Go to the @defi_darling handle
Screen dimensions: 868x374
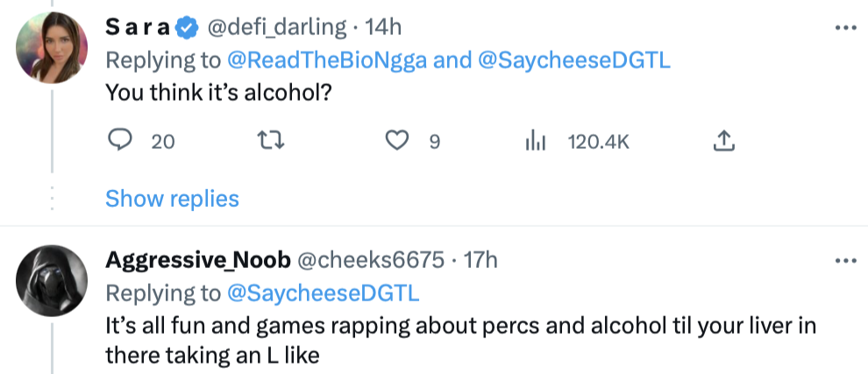276,28
